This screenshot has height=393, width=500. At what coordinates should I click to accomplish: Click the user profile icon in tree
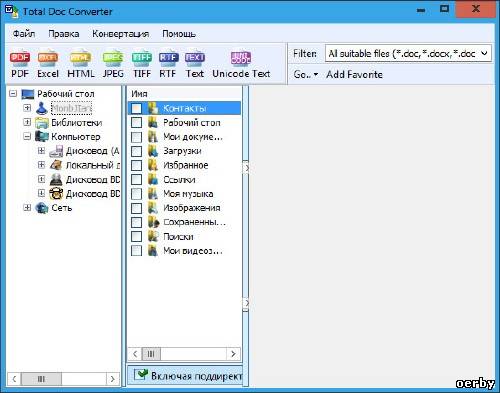click(x=42, y=108)
